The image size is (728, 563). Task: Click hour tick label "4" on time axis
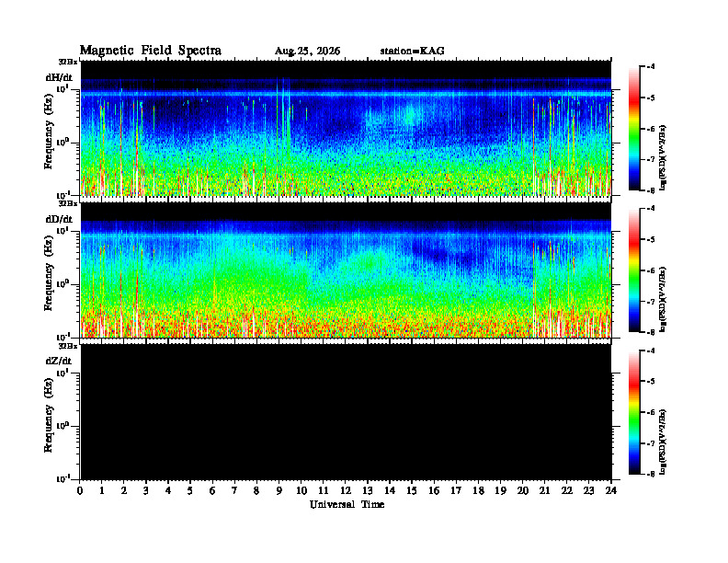pyautogui.click(x=168, y=490)
